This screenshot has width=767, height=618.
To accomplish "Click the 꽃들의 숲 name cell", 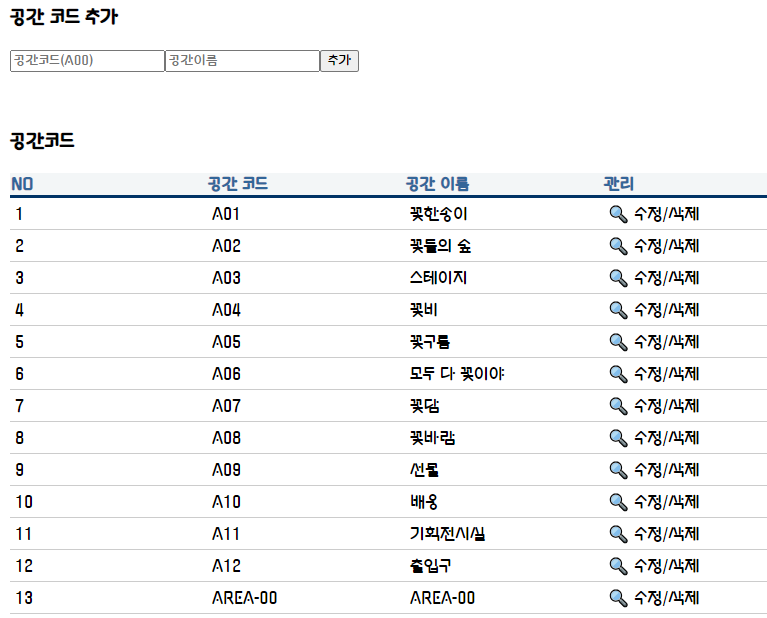I will [440, 246].
